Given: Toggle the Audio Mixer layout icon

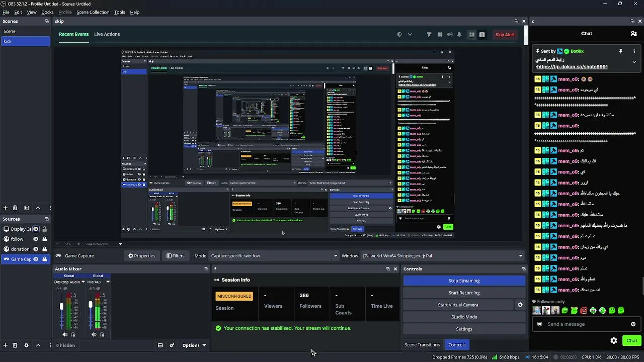Looking at the screenshot, I should pyautogui.click(x=160, y=345).
